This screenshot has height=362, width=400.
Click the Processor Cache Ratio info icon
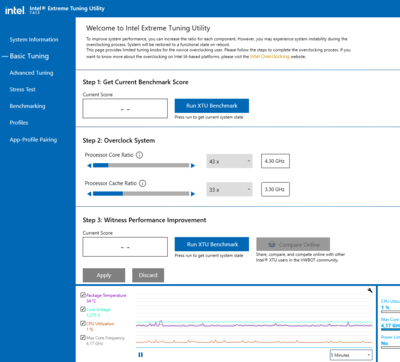[142, 183]
